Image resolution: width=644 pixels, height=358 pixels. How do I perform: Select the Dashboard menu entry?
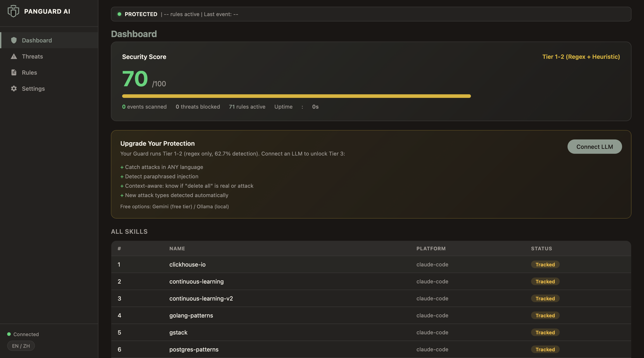pyautogui.click(x=37, y=40)
